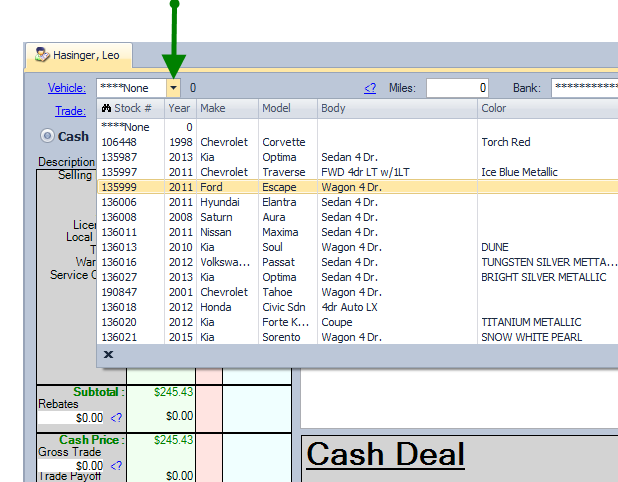This screenshot has width=618, height=482.
Task: Sort by Color column header
Action: [548, 108]
